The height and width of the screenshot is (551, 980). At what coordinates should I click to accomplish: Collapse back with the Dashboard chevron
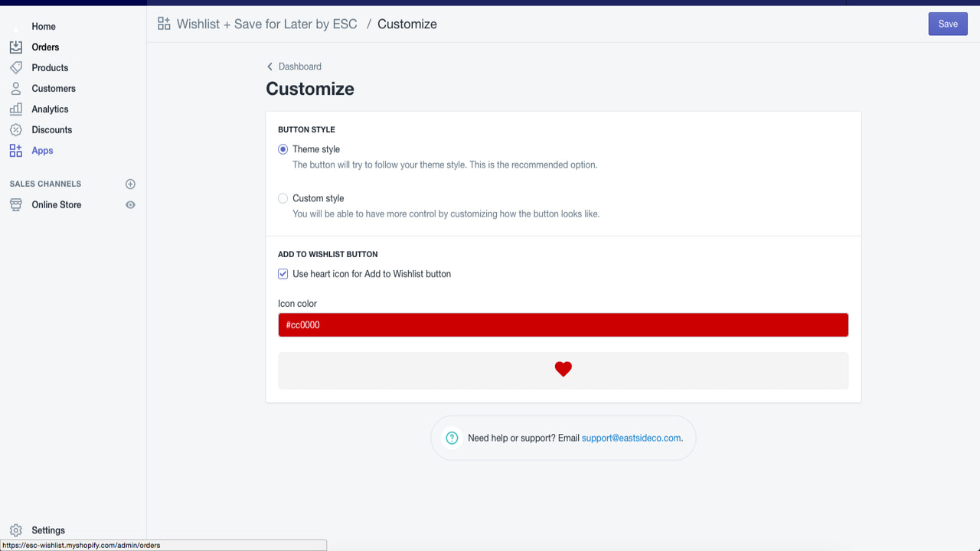pyautogui.click(x=269, y=67)
